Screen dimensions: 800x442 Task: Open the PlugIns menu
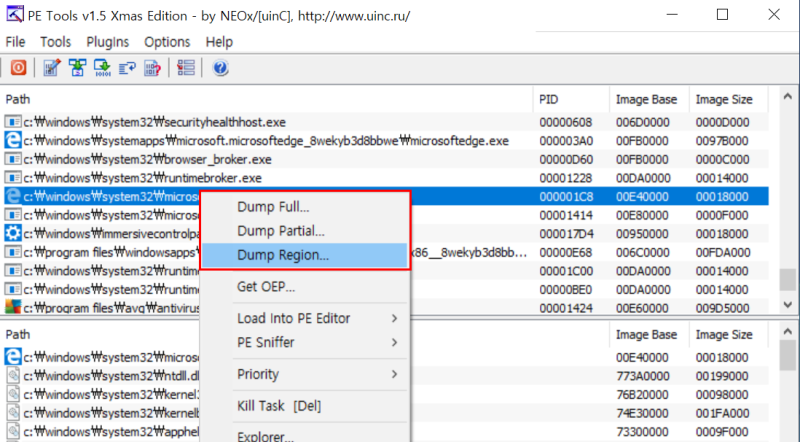tap(108, 42)
